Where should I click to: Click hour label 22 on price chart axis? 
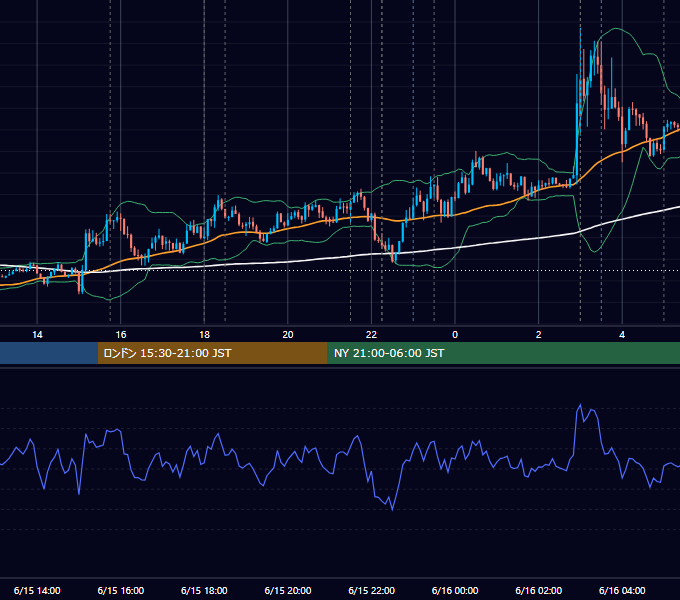pos(371,335)
